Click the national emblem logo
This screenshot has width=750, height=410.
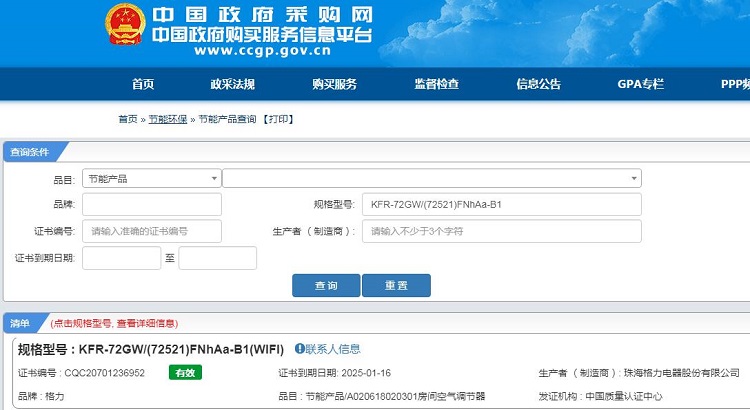(x=125, y=24)
